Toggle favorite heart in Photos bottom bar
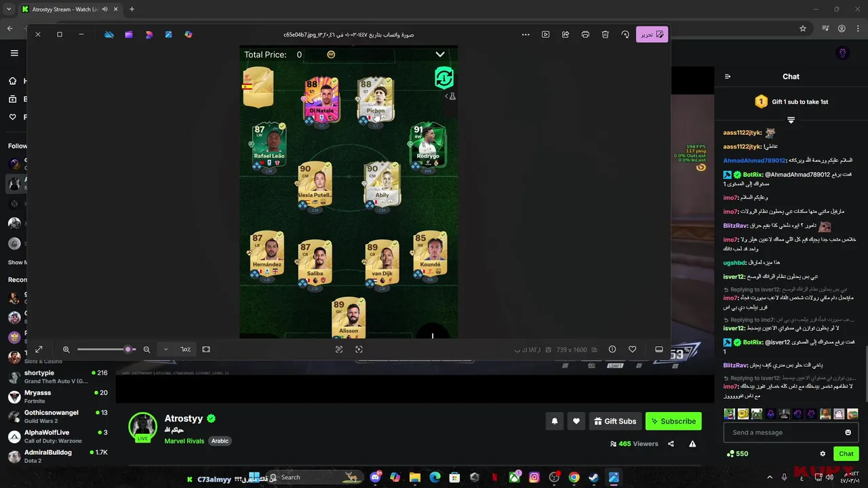The image size is (868, 488). click(x=632, y=349)
